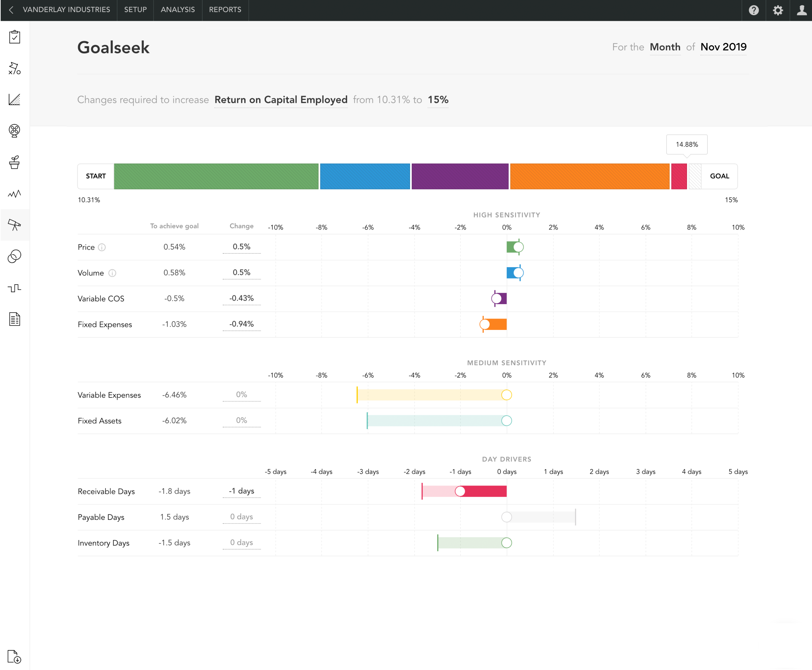Click the Fixed Expenses goal value -1.03%

[174, 325]
